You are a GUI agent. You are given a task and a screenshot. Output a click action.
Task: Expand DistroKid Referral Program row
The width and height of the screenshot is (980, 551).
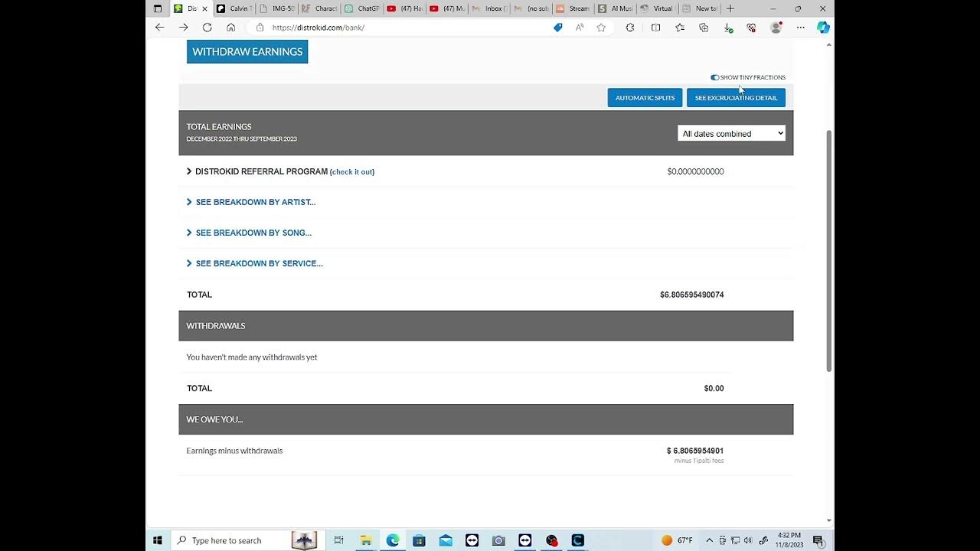[x=188, y=171]
